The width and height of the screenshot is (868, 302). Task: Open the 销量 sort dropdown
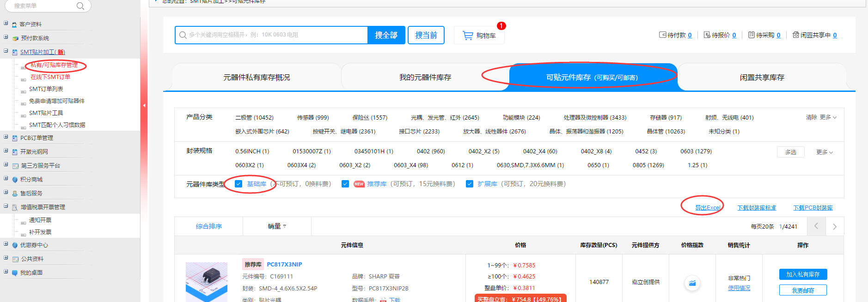(277, 226)
